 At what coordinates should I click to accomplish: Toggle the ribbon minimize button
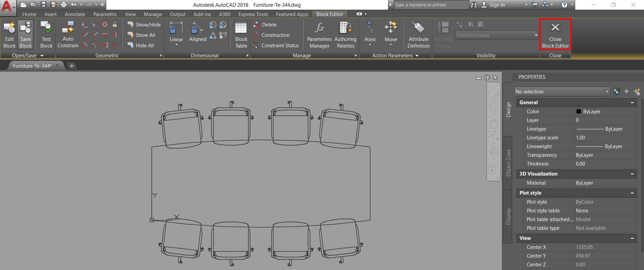359,14
